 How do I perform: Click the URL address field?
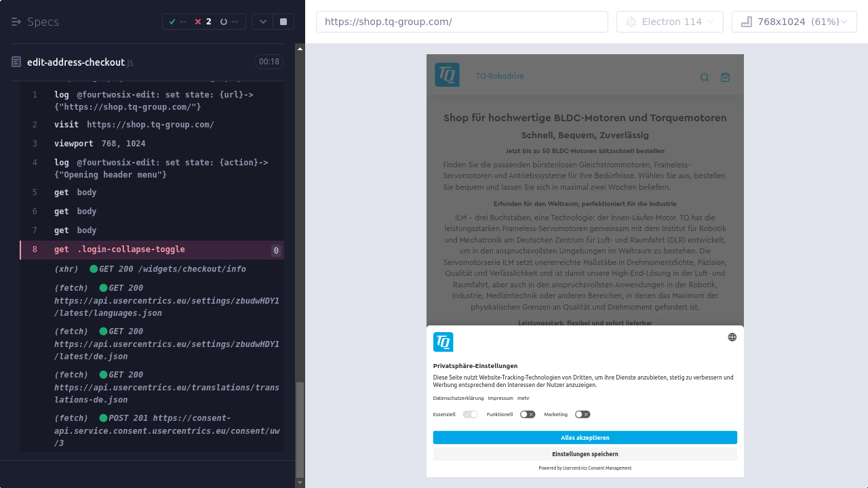(x=462, y=22)
